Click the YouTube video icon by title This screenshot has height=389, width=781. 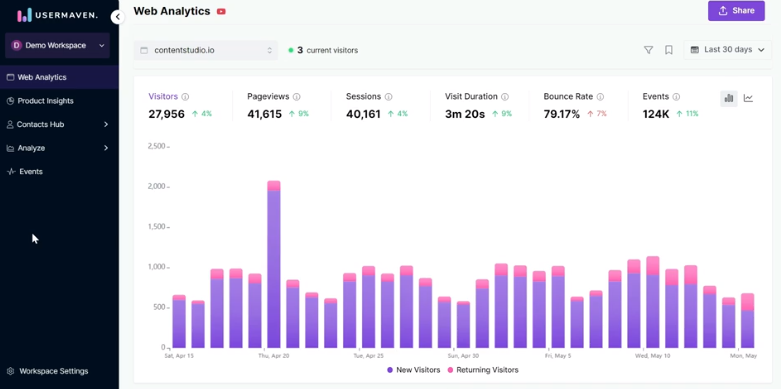(x=221, y=11)
